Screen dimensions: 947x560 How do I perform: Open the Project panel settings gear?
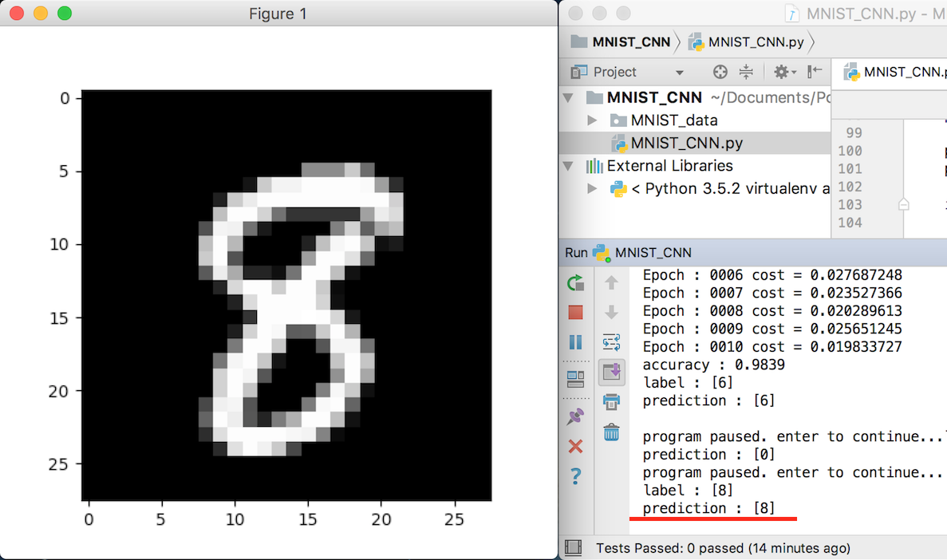coord(784,72)
